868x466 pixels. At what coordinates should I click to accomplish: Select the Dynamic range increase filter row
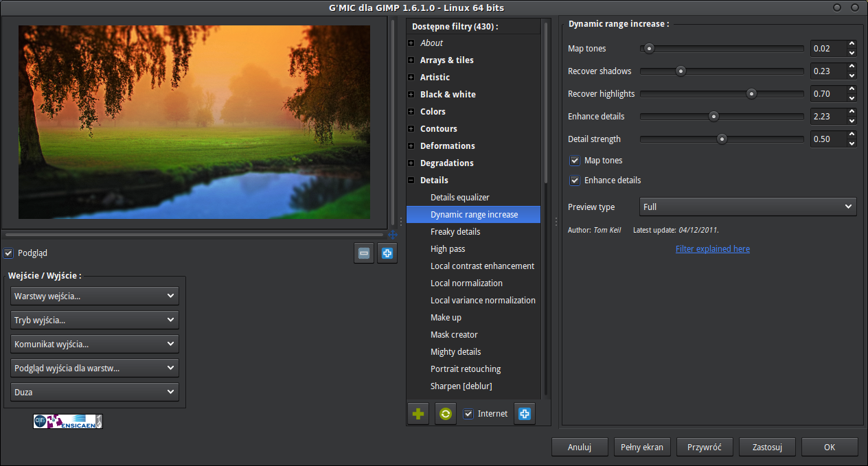(473, 215)
